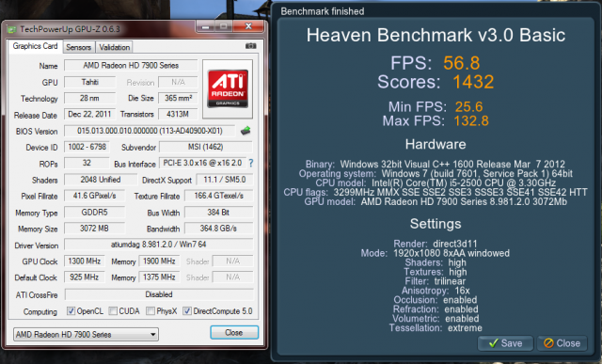Click the GPU Clock value 1300 MHz
Viewport: 602px width, 364px height.
click(85, 261)
